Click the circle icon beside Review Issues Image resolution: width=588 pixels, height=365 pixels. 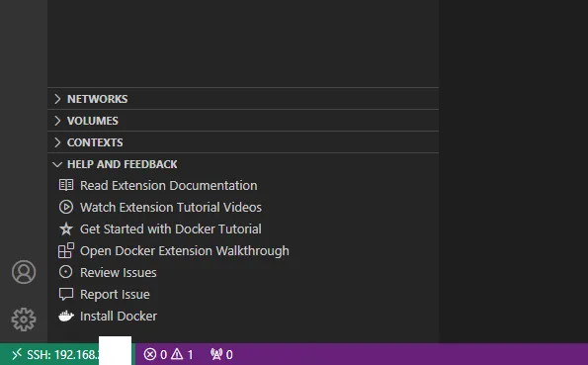click(x=66, y=272)
